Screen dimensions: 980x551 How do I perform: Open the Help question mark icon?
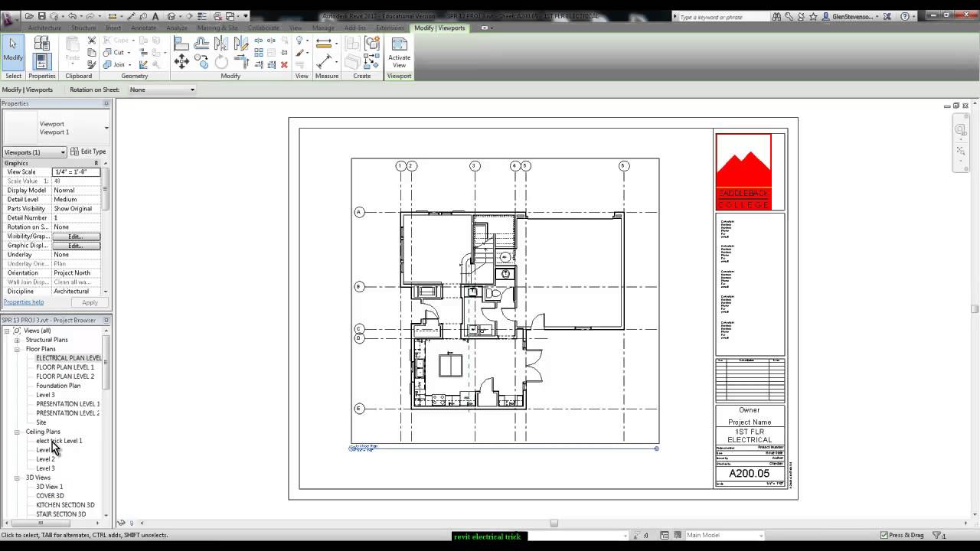905,16
